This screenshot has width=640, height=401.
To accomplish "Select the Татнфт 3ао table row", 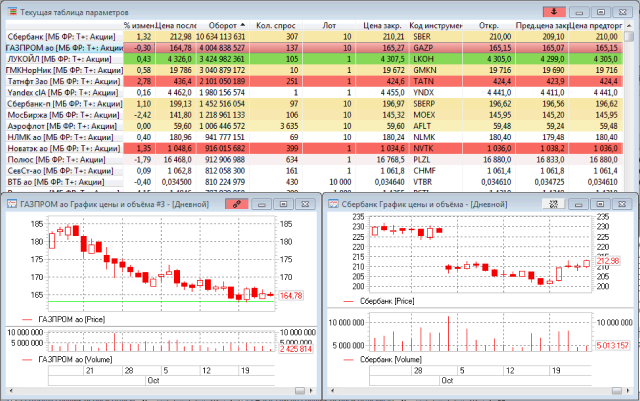I will 60,82.
